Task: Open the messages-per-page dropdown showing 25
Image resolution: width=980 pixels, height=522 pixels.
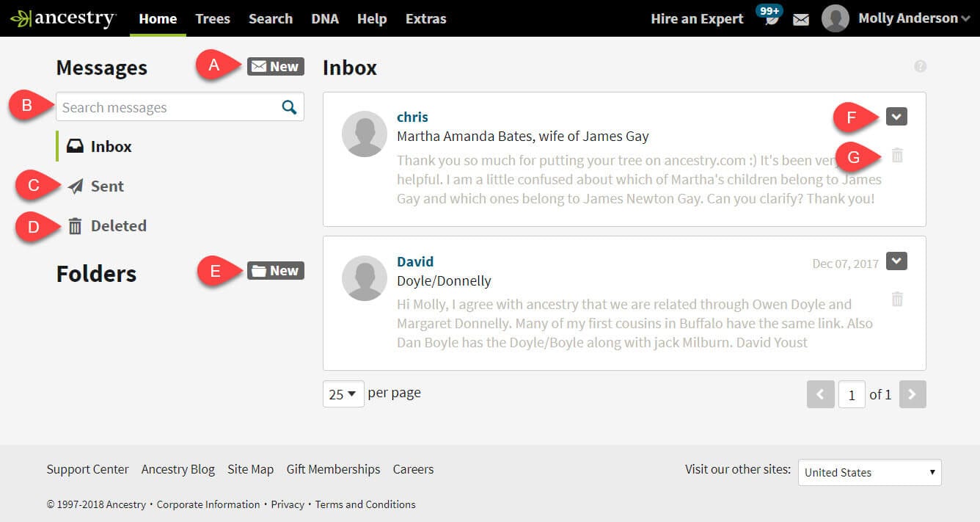Action: coord(342,394)
